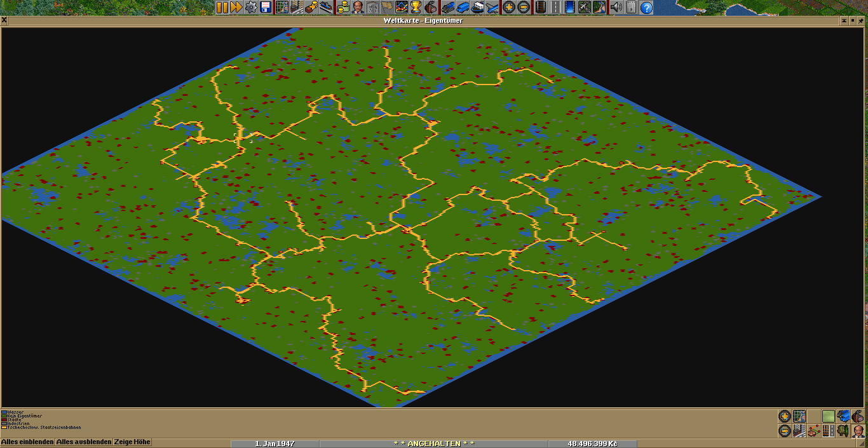Click the pause game button
Image resolution: width=868 pixels, height=448 pixels.
click(222, 8)
